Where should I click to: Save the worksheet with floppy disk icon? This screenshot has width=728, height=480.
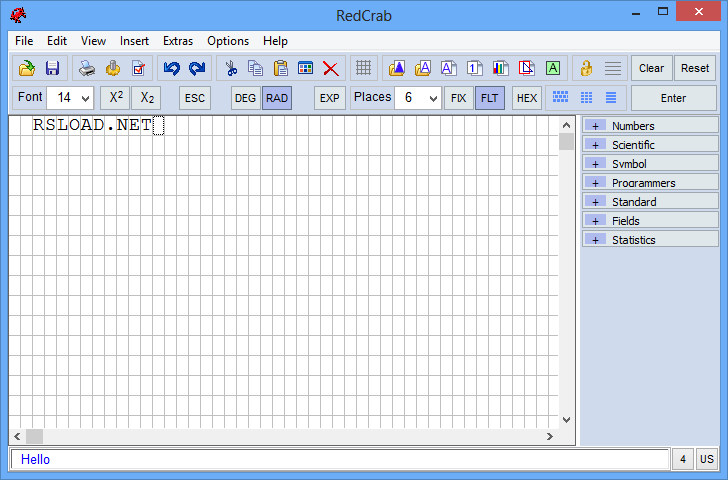pos(52,68)
